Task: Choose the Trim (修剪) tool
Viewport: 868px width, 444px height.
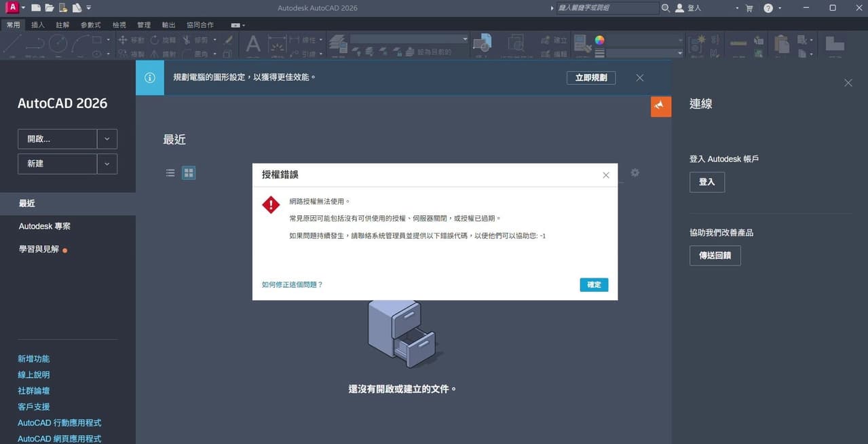Action: tap(196, 40)
